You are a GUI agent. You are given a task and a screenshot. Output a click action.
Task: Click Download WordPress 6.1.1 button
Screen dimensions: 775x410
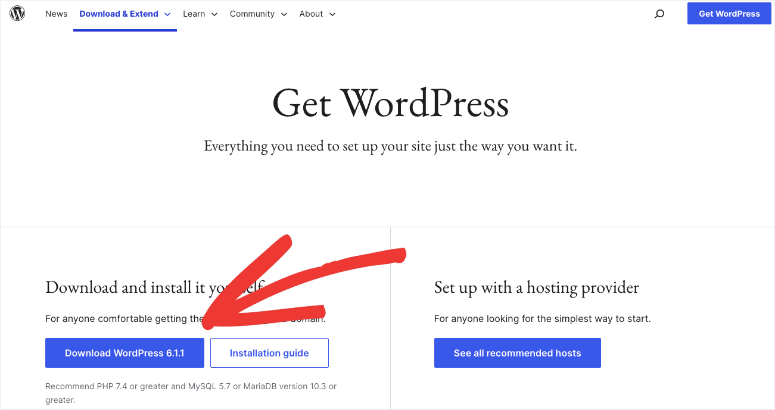[x=125, y=353]
